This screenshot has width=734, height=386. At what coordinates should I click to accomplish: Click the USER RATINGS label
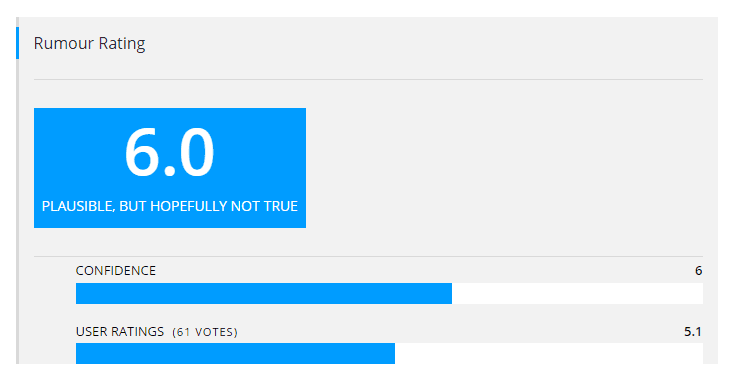[120, 332]
